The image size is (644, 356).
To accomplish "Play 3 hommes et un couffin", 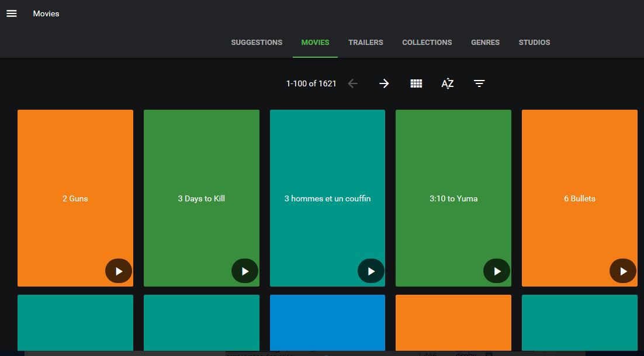I will 371,271.
